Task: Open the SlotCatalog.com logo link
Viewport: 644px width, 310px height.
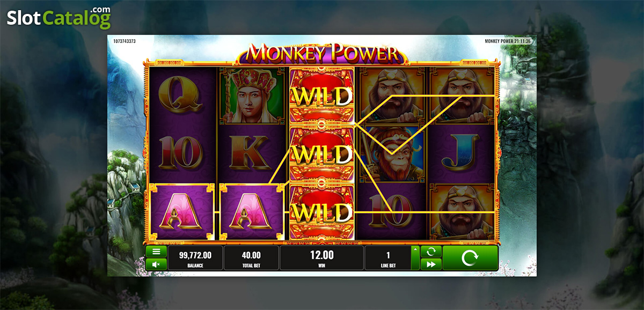Action: tap(58, 18)
